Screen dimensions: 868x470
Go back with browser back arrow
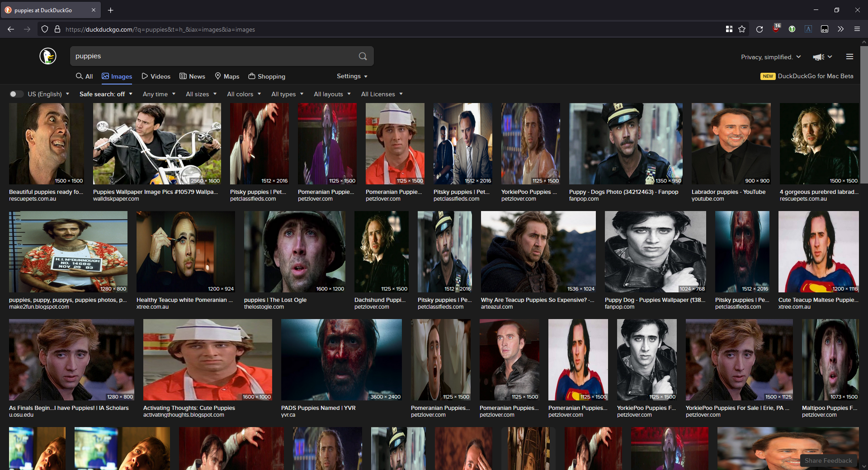click(x=11, y=29)
